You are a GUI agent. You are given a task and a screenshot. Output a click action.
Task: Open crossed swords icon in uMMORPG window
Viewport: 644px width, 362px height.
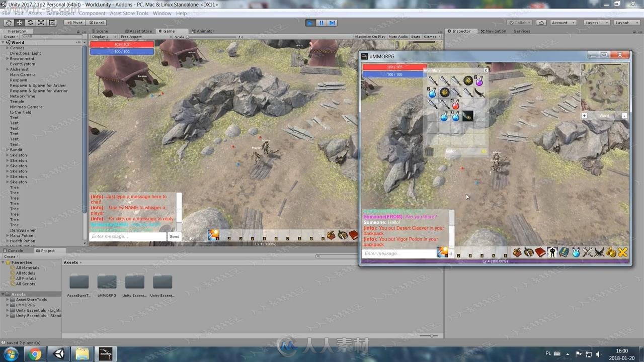coord(588,252)
